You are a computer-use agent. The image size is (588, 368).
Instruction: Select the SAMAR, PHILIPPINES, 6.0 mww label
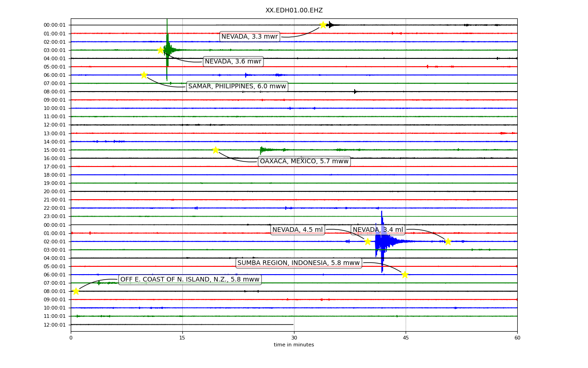tap(237, 86)
